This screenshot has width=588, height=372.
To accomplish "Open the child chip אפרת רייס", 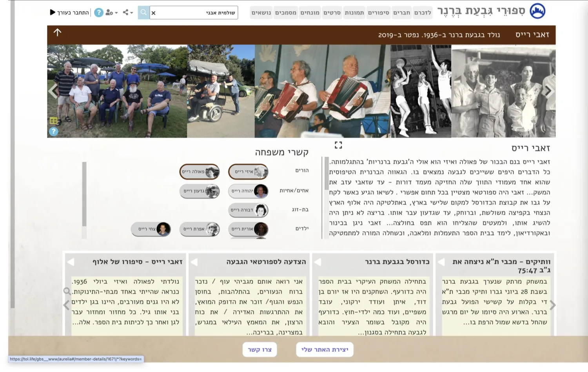I will (200, 229).
